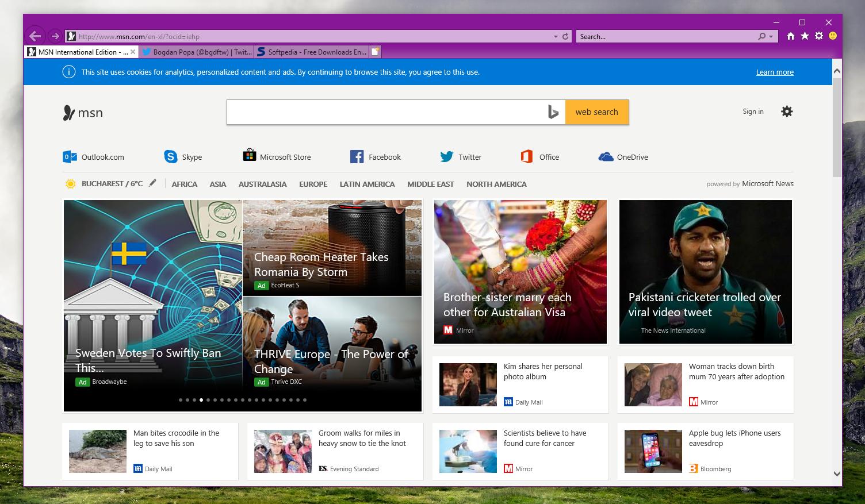865x504 pixels.
Task: Click the page scrollbar down arrow
Action: coord(837,474)
